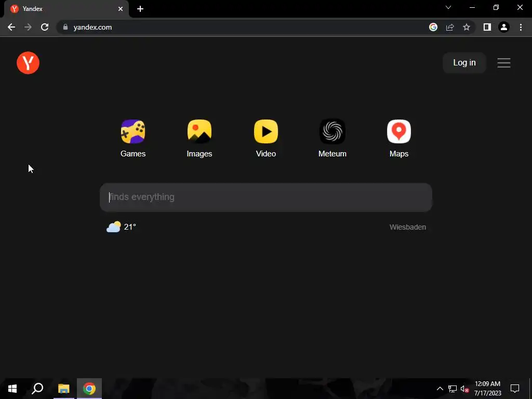
Task: Open a new browser tab
Action: point(140,9)
